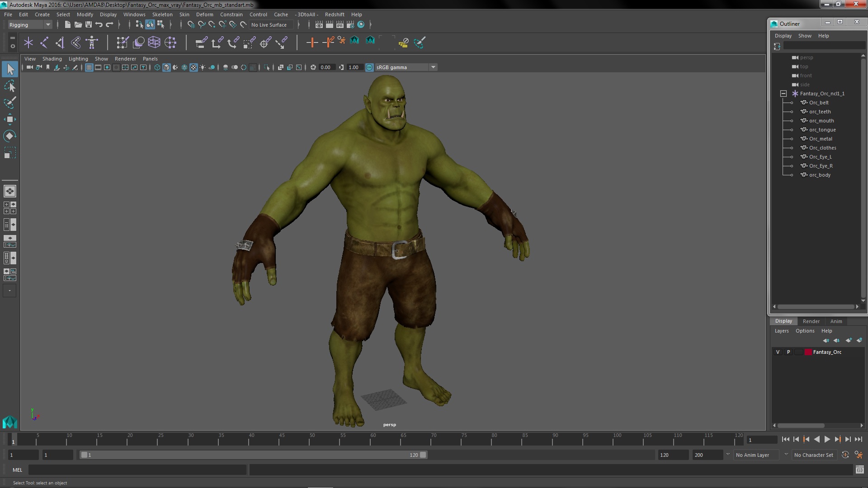
Task: Toggle auto keyframe button
Action: (845, 455)
